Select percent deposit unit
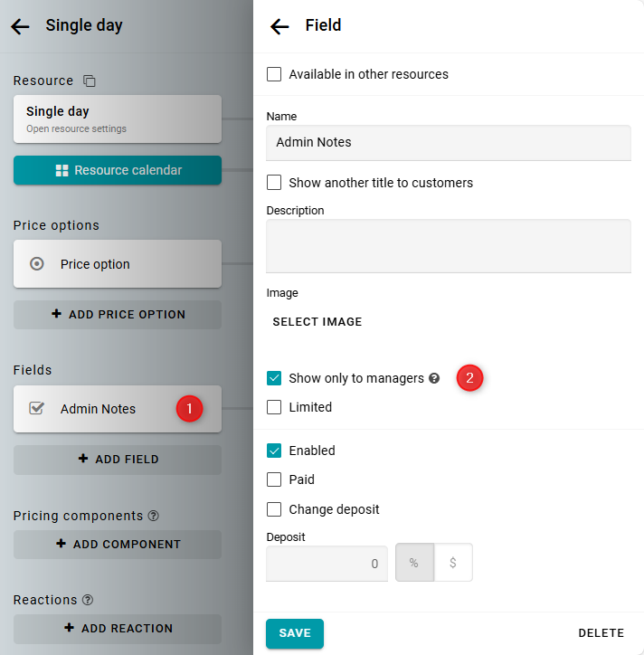Viewport: 644px width, 655px height. tap(414, 563)
